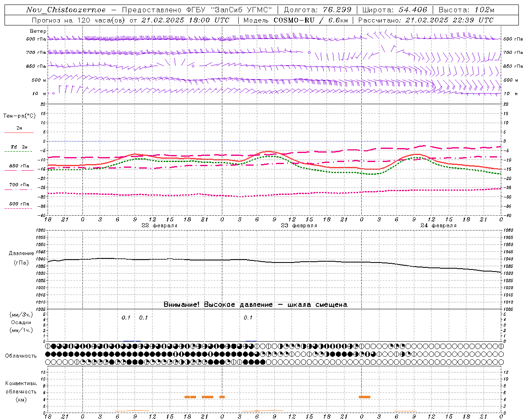525x420 pixels.
Task: Click the last orange convective bar at hour 0
Action: (x=365, y=397)
